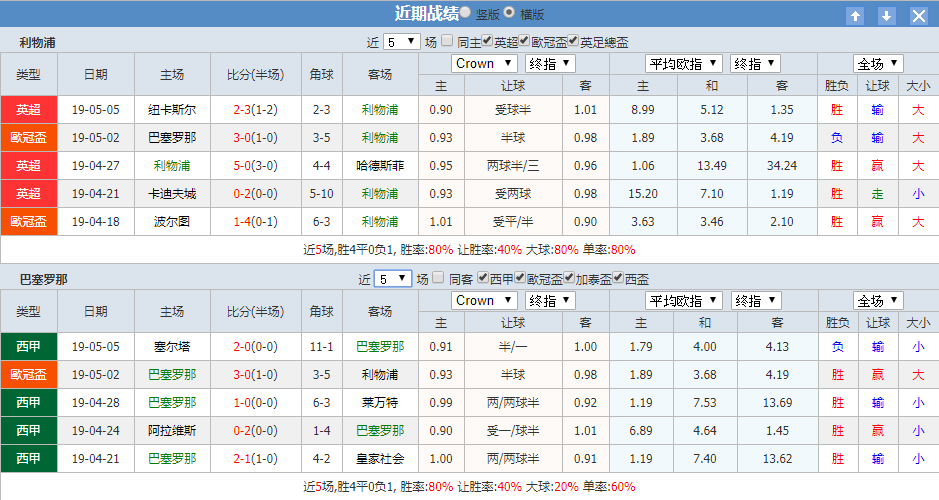The height and width of the screenshot is (500, 939).
Task: Close the recent results panel with X
Action: 918,15
